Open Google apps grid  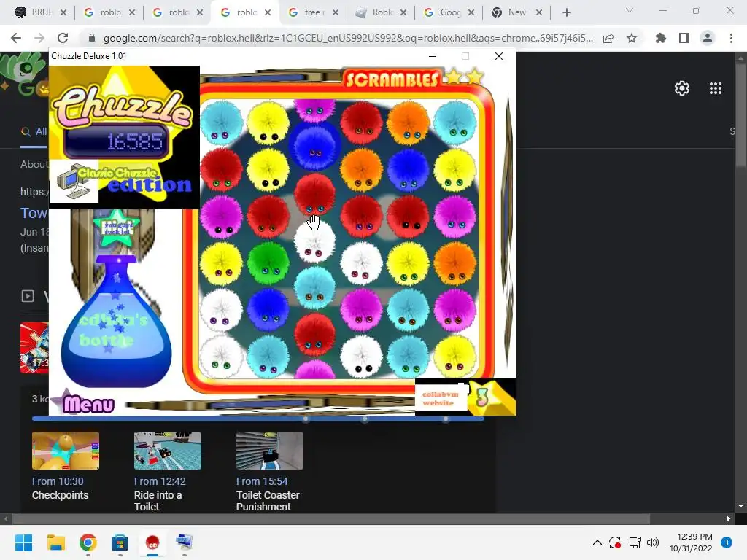(x=716, y=88)
